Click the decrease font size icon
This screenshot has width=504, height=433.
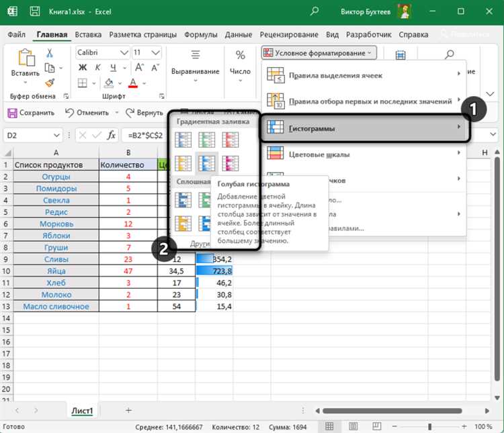click(155, 67)
